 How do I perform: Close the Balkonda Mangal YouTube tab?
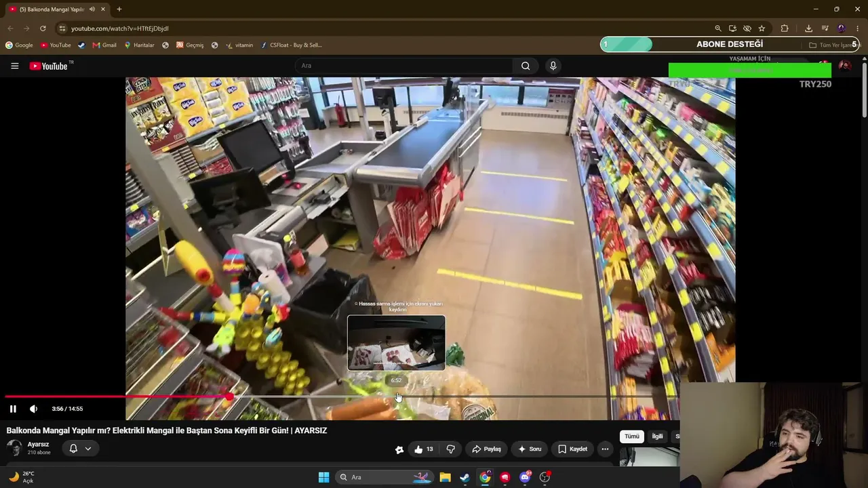click(103, 9)
